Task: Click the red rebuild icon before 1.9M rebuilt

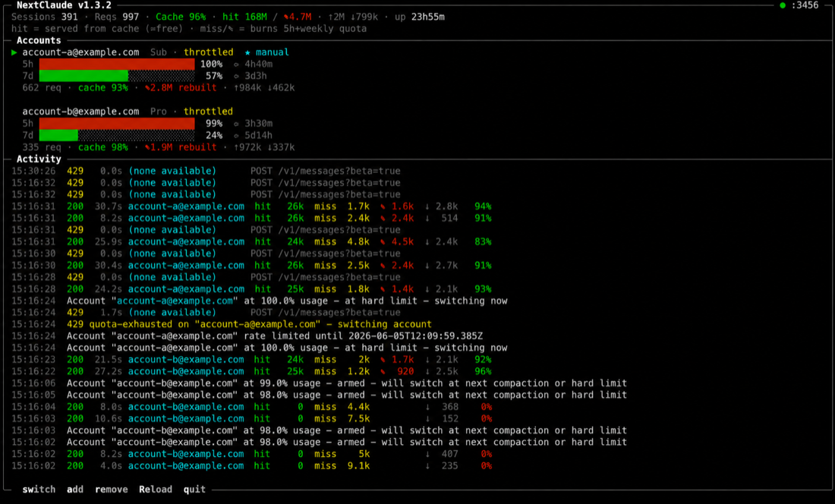Action: [147, 147]
